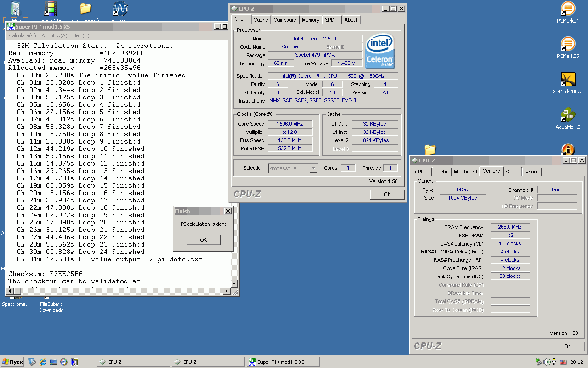
Task: Launch Internet Explorer from Quick Launch
Action: click(43, 362)
